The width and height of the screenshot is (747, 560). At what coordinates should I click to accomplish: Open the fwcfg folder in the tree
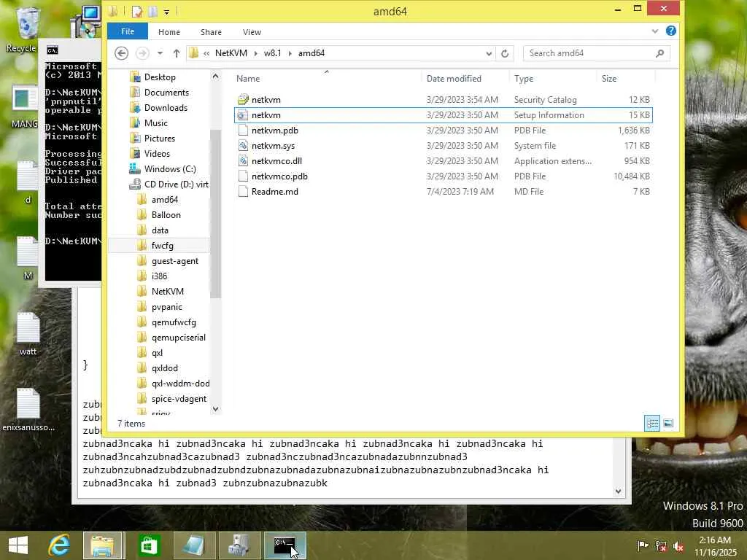pos(162,246)
